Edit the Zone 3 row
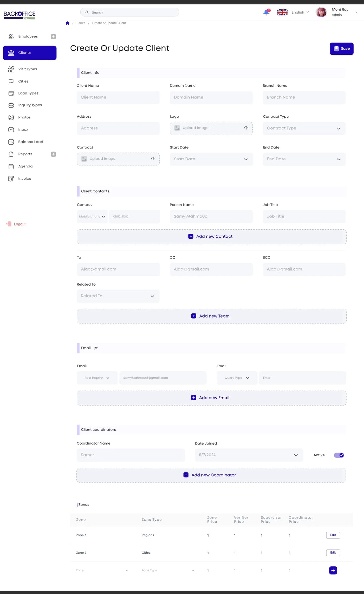 [x=333, y=535]
